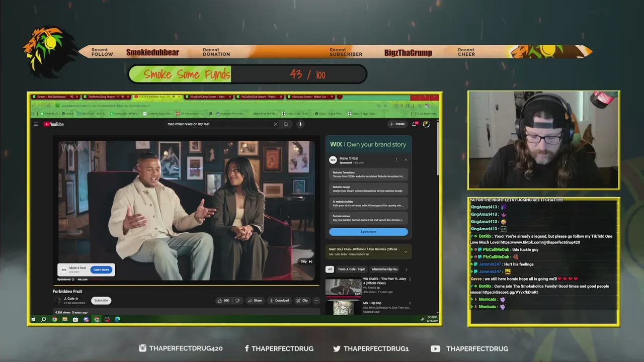Click the YouTube page vertical scrollbar
Image resolution: width=644 pixels, height=362 pixels.
pyautogui.click(x=437, y=148)
